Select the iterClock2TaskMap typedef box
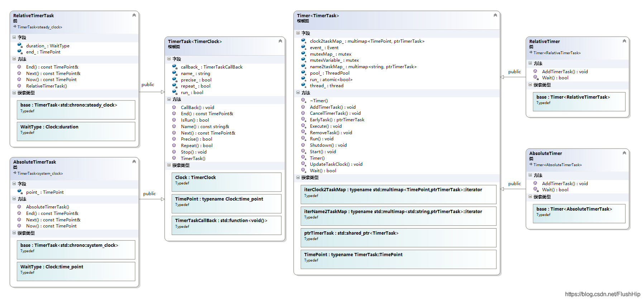This screenshot has height=301, width=644. [399, 194]
